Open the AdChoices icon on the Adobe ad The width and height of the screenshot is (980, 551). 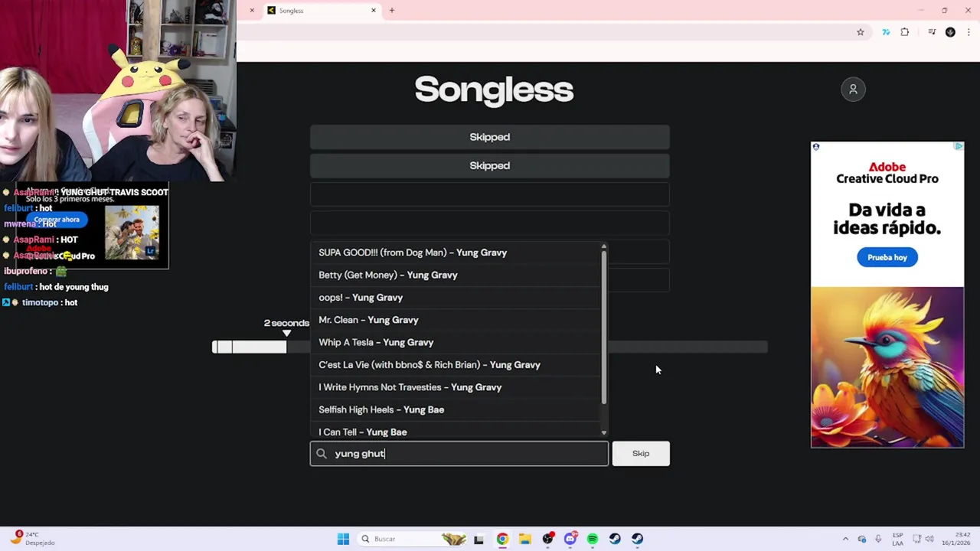click(959, 146)
